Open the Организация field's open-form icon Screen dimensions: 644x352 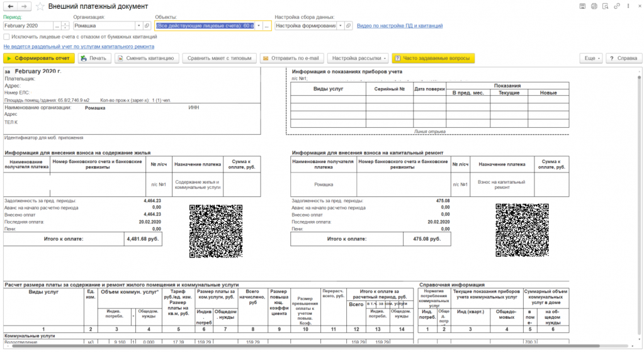pyautogui.click(x=147, y=25)
